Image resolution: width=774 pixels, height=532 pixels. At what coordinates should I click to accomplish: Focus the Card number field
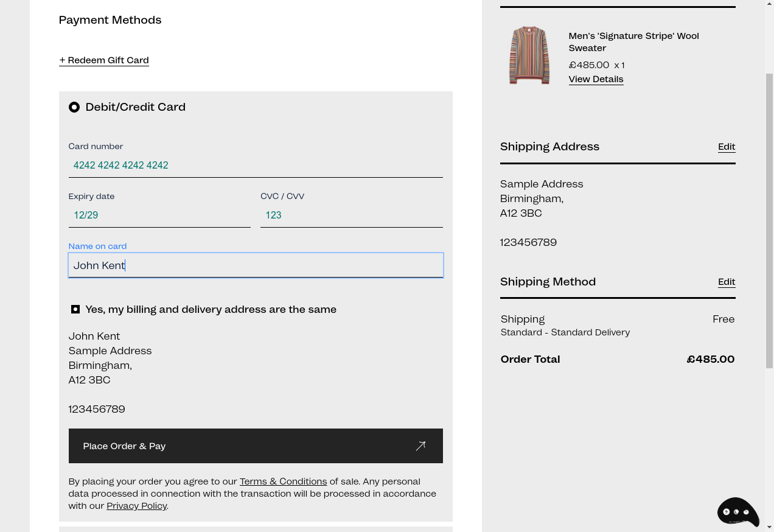tap(256, 165)
